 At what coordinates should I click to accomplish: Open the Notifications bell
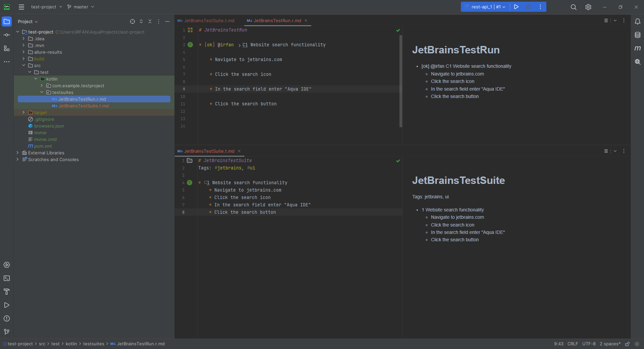point(638,21)
